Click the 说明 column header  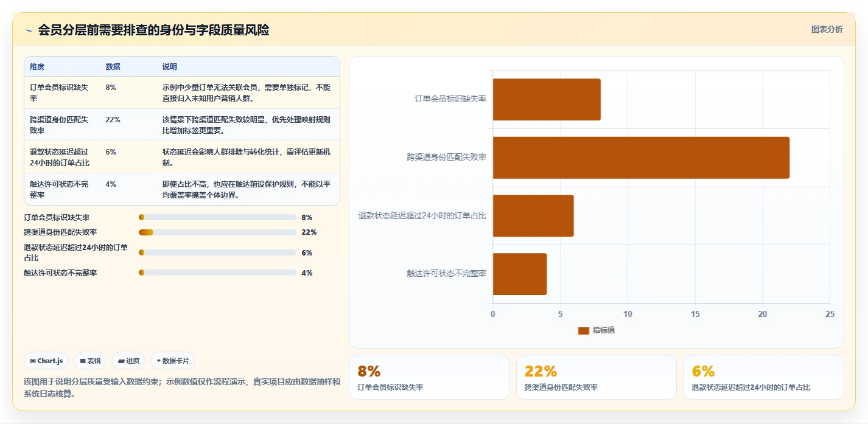click(x=170, y=67)
